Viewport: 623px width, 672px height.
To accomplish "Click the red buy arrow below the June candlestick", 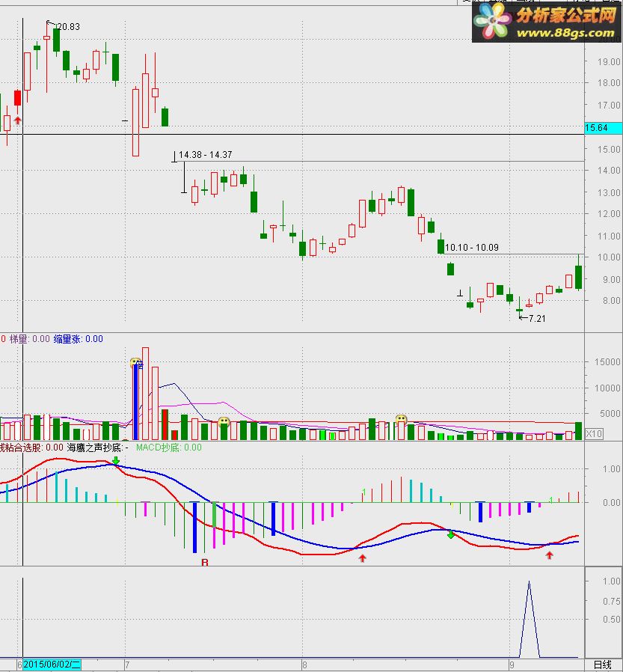I will coord(17,120).
